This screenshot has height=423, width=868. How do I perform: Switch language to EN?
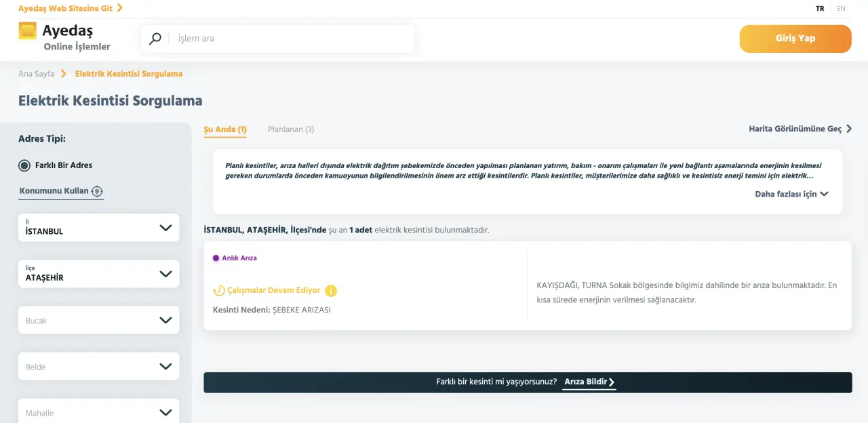841,9
